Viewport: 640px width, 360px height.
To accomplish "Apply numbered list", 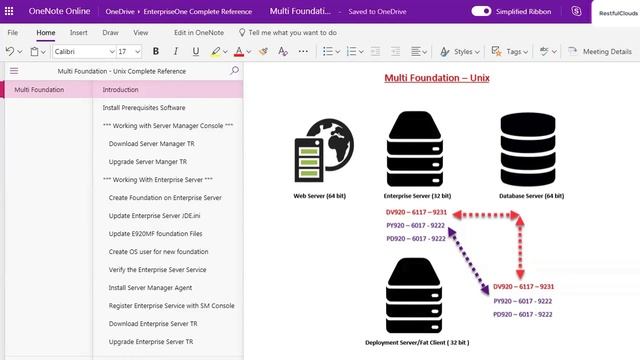I will 351,51.
